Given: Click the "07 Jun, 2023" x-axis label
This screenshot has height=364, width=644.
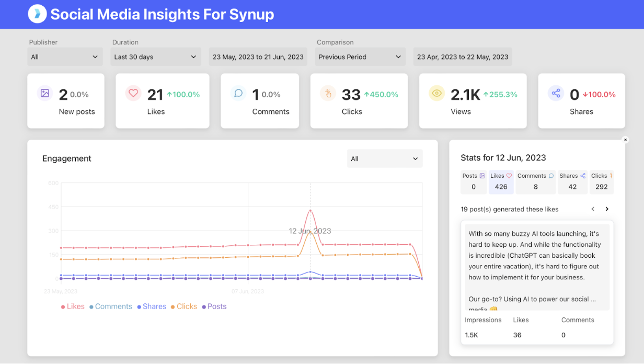Looking at the screenshot, I should [x=248, y=291].
